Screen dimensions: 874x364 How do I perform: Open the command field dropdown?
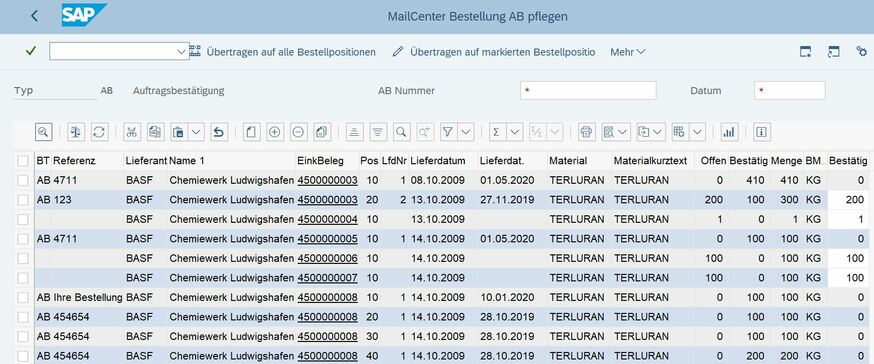tap(181, 51)
